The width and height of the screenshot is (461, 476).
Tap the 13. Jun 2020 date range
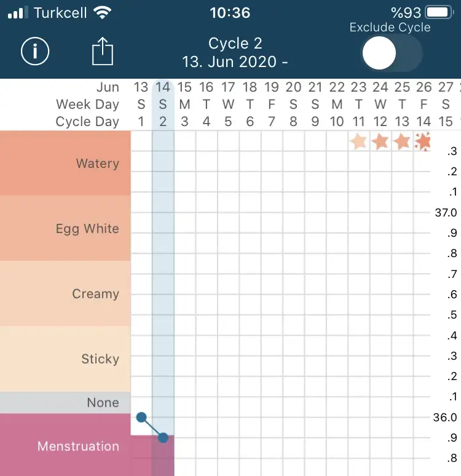[235, 62]
